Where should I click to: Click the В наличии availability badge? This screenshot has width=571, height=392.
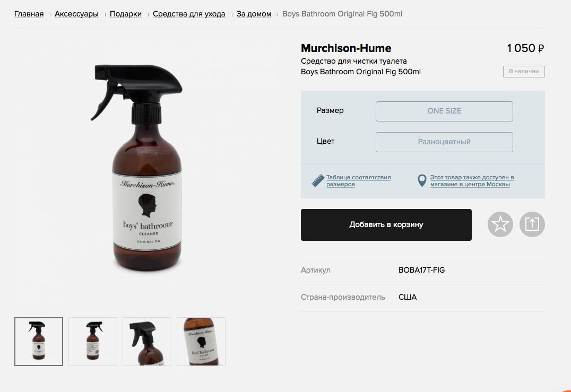point(524,71)
